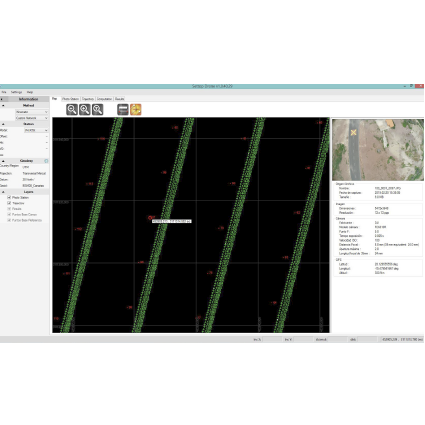The height and width of the screenshot is (425, 425).
Task: Click the zoom out magnifier icon
Action: [72, 109]
